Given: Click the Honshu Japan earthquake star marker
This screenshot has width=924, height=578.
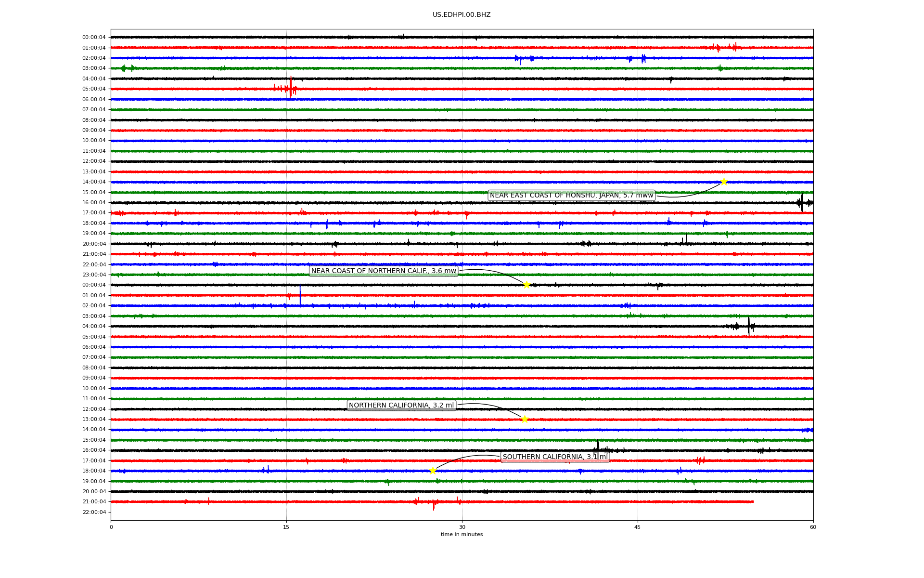Looking at the screenshot, I should 723,182.
